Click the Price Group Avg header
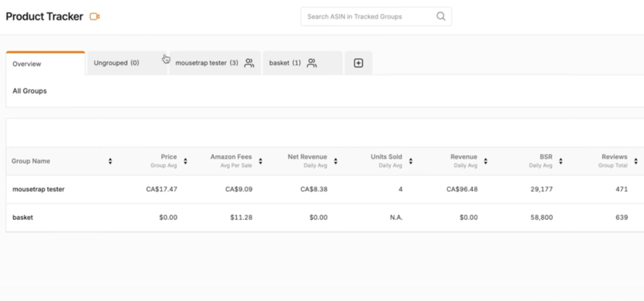644x301 pixels. [164, 161]
